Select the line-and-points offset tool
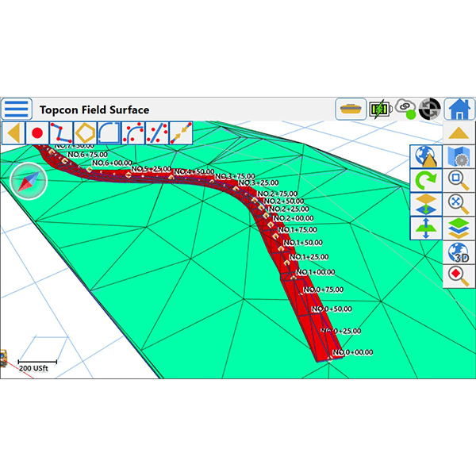Screen dimensions: 476x476 (157, 133)
